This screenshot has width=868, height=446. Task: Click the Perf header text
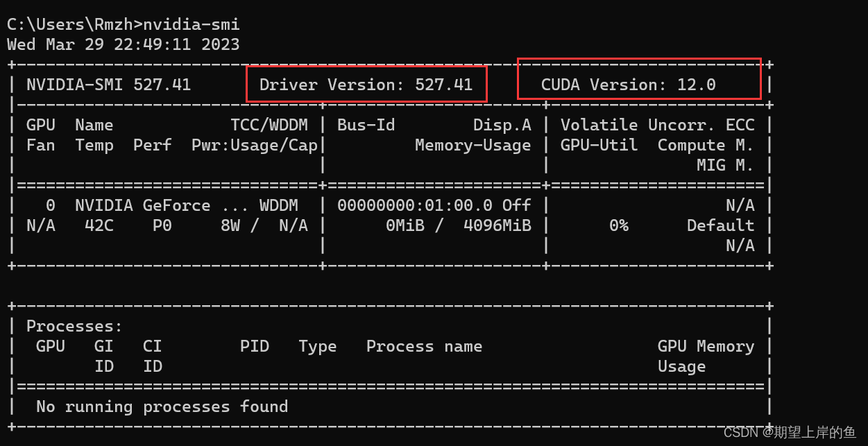(x=153, y=145)
